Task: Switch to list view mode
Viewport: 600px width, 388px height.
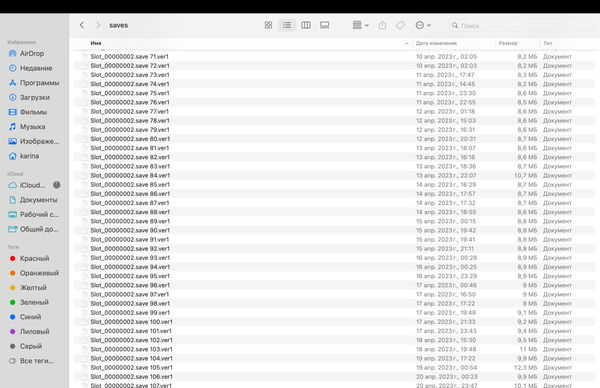Action: tap(287, 25)
